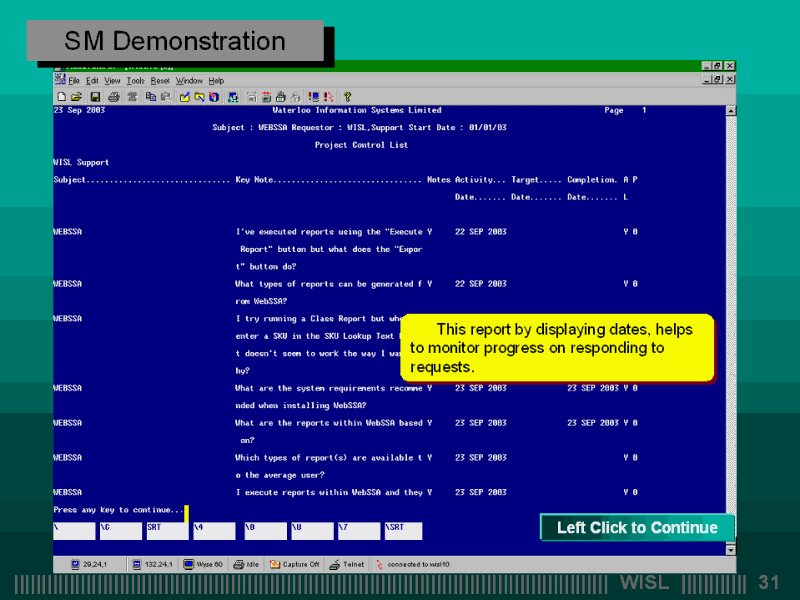Open the Window menu
The image size is (800, 600).
click(x=189, y=81)
